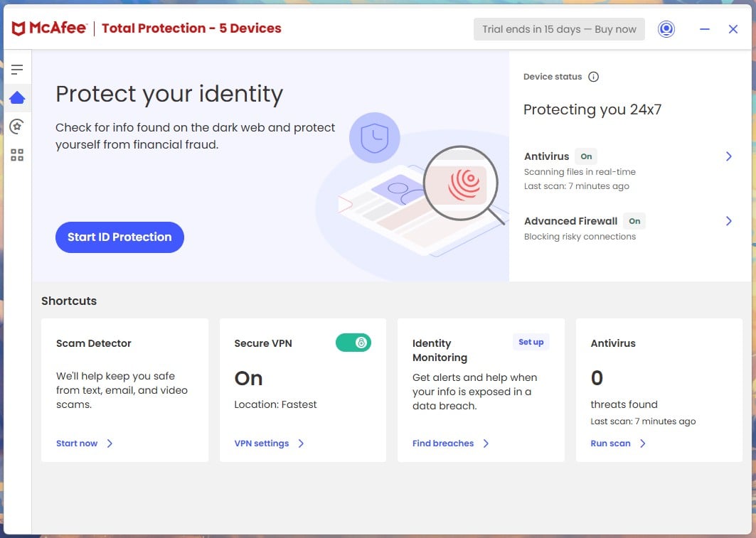Viewport: 756px width, 538px height.
Task: Click the '0' threats count
Action: (x=597, y=378)
